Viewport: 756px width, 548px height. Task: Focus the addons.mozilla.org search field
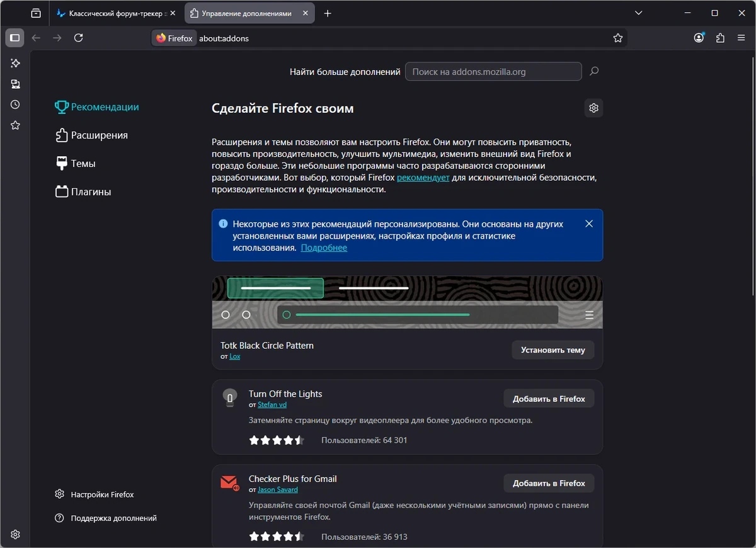point(493,71)
